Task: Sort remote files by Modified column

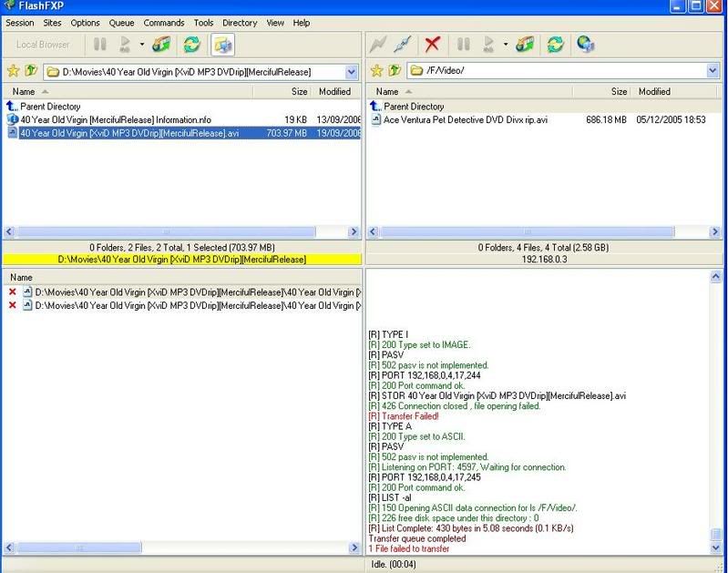Action: pyautogui.click(x=673, y=91)
